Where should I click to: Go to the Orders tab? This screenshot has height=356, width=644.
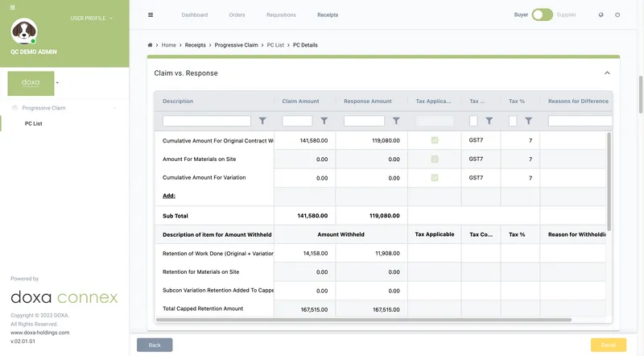[x=237, y=14]
